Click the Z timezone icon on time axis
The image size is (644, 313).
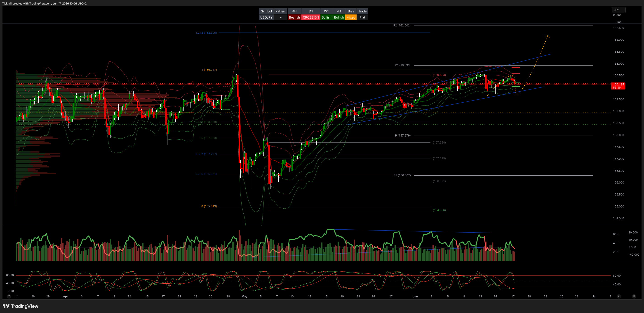click(x=9, y=296)
